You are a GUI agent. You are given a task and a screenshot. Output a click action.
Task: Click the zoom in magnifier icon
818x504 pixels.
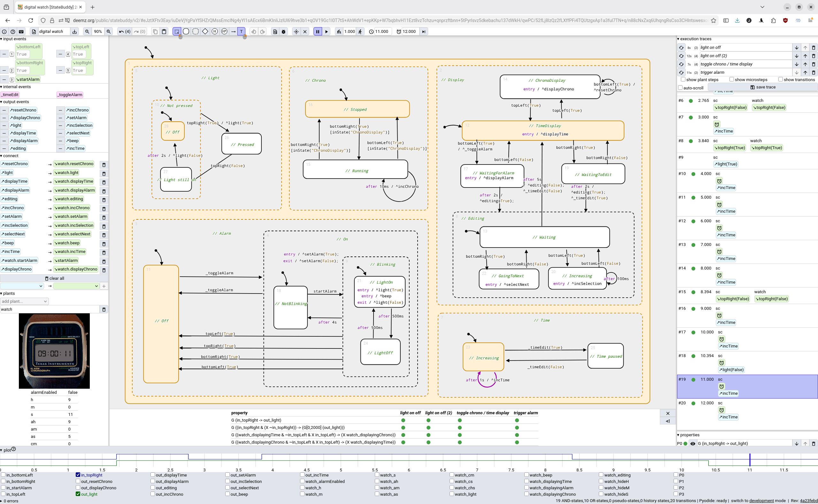(109, 32)
